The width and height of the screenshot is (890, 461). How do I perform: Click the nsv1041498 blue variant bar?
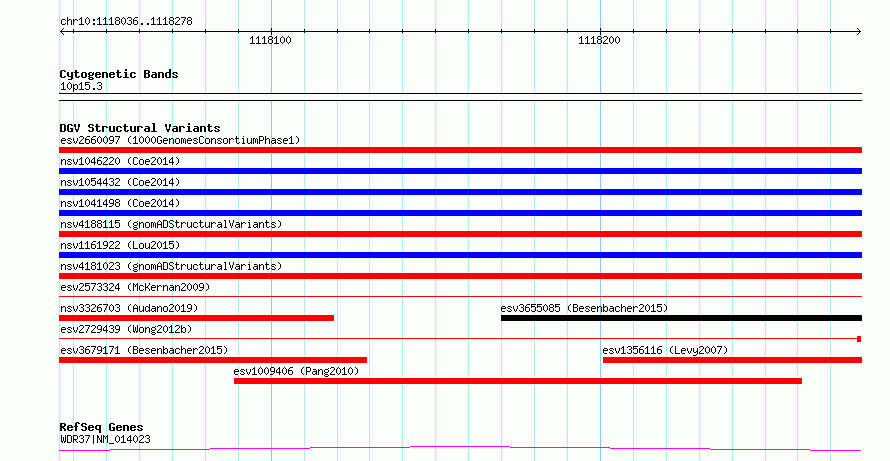[x=460, y=213]
